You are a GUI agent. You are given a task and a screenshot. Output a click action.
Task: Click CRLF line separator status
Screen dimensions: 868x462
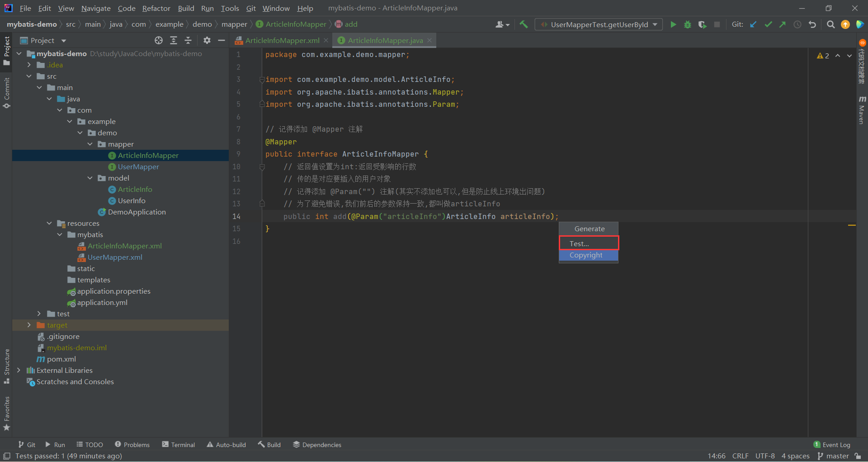741,456
